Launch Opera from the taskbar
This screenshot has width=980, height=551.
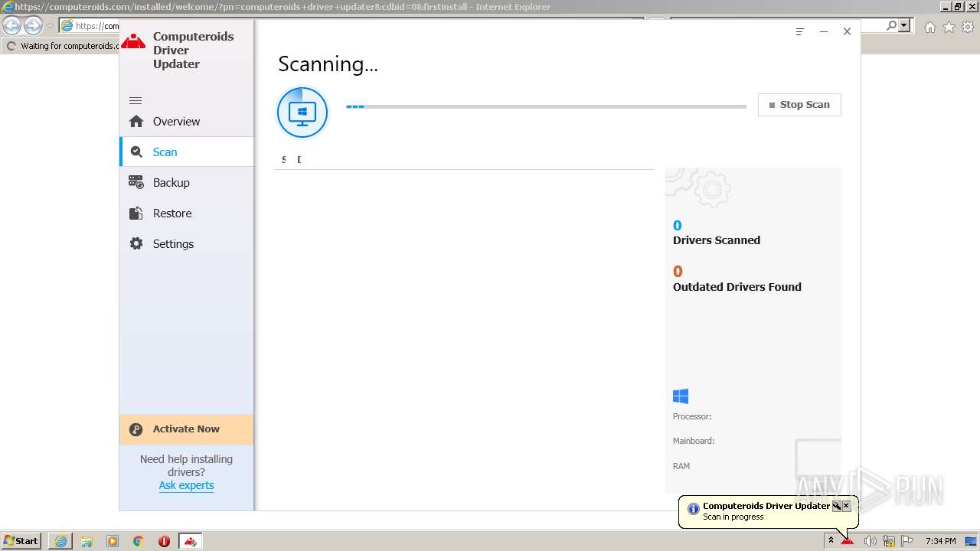pos(164,541)
